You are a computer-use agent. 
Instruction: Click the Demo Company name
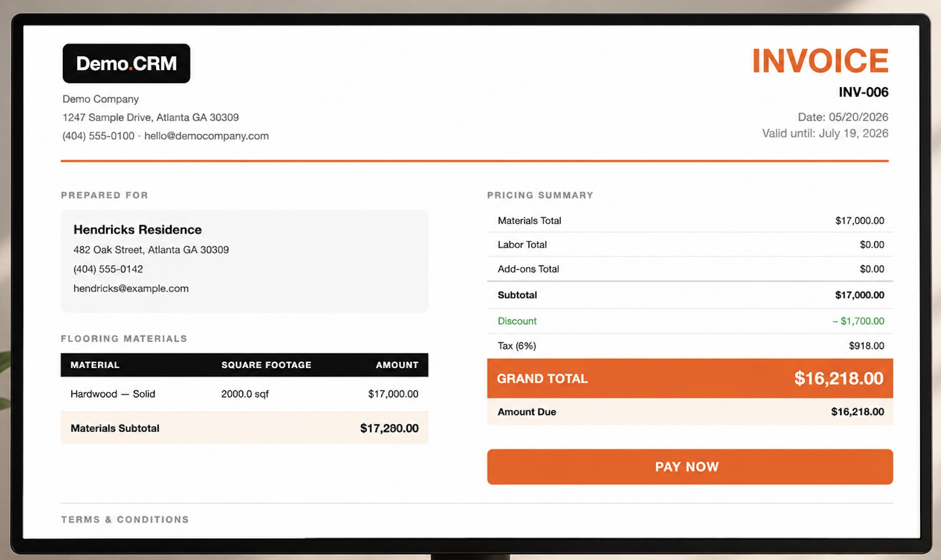tap(101, 99)
